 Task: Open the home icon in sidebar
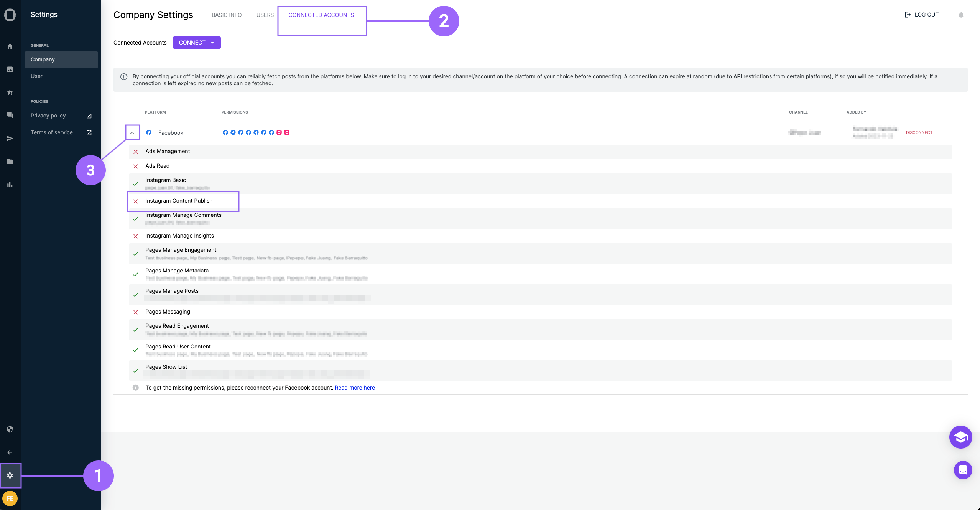(x=10, y=46)
